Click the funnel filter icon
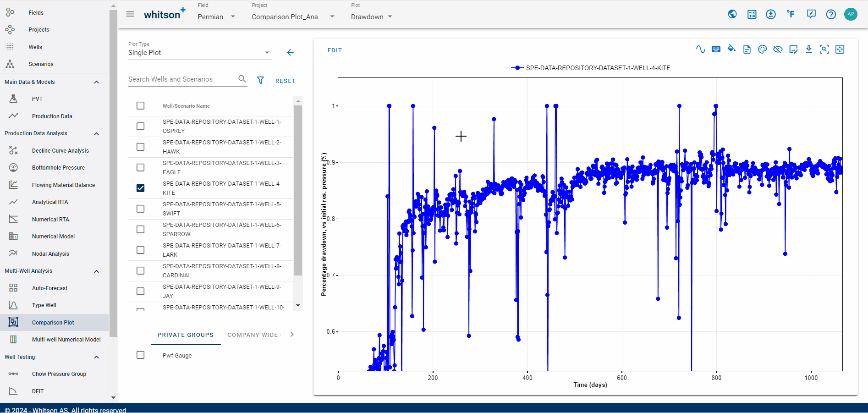Viewport: 868px width, 413px height. pyautogui.click(x=260, y=80)
